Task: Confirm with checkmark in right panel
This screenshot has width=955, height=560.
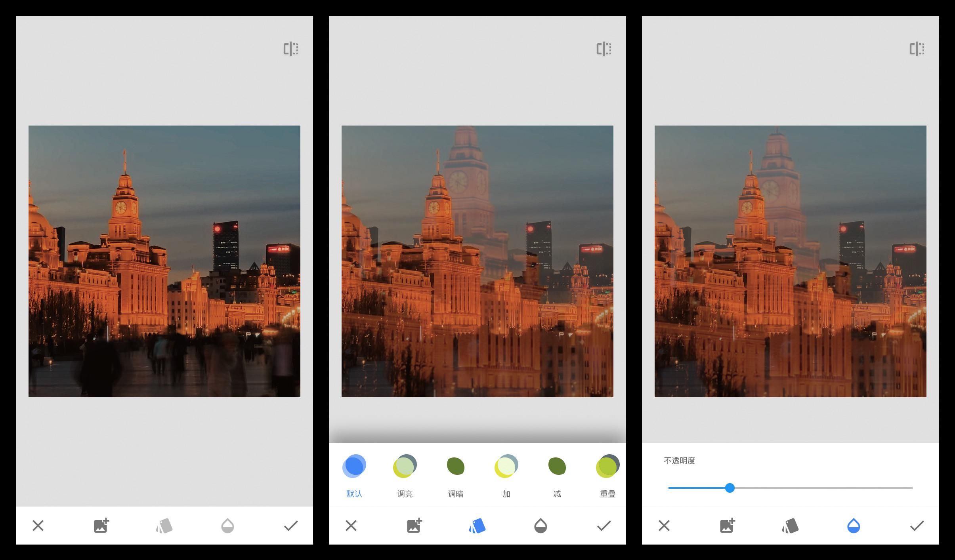Action: pos(917,526)
